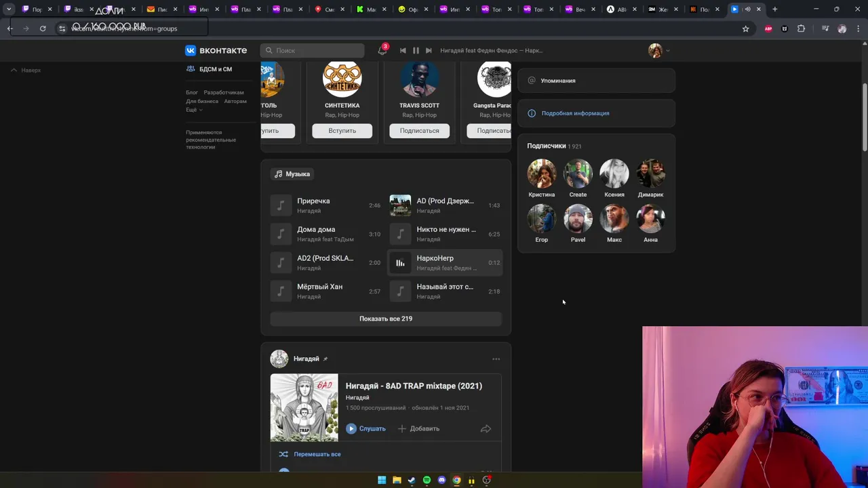Open Упоминания in right panel
868x488 pixels.
pyautogui.click(x=596, y=81)
